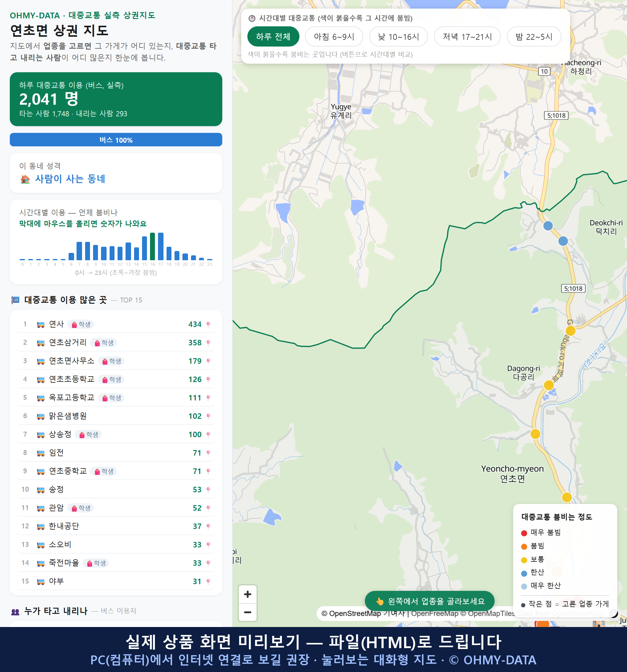This screenshot has width=627, height=672.
Task: Click the pin icon for 연초초등학교 row
Action: point(208,380)
